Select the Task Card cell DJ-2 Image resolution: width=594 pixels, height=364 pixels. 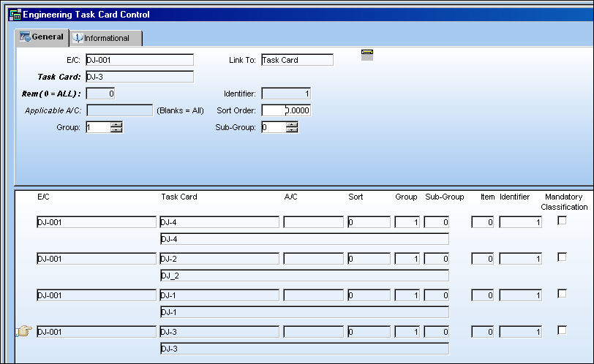[x=219, y=259]
